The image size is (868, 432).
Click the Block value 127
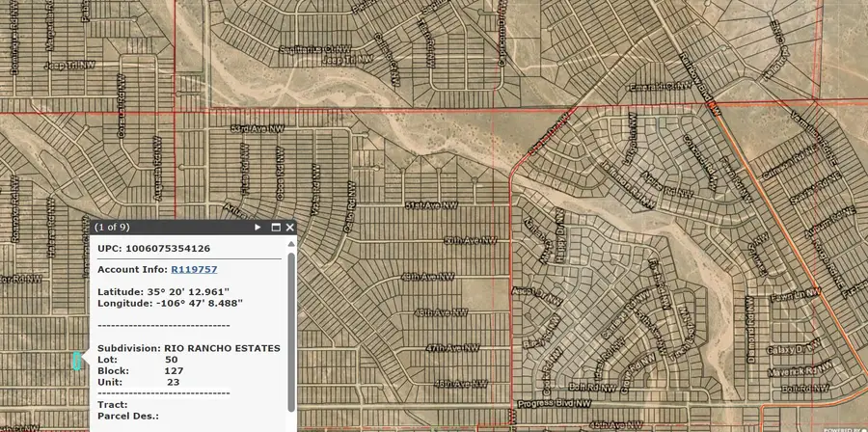(x=174, y=370)
